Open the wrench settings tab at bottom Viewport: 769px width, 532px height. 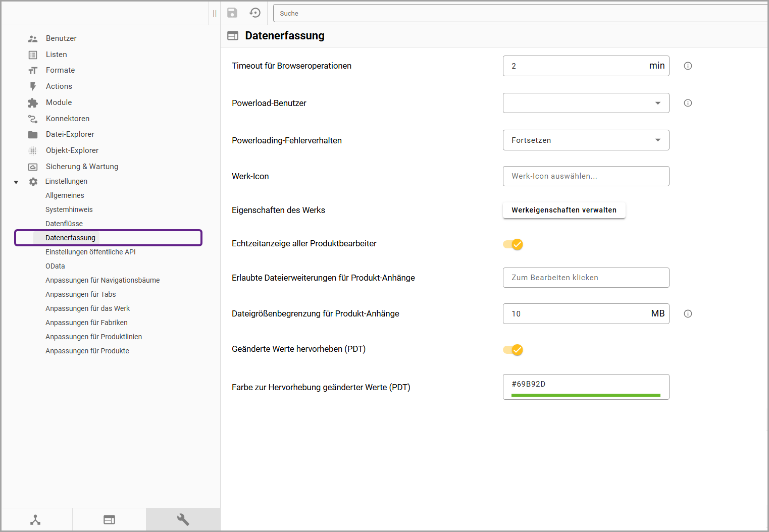[x=183, y=519]
